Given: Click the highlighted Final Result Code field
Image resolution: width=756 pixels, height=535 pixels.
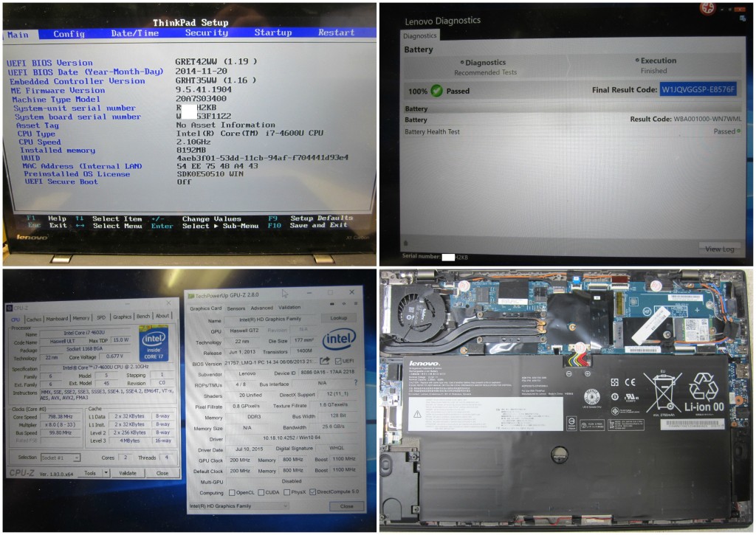Looking at the screenshot, I should coord(698,89).
